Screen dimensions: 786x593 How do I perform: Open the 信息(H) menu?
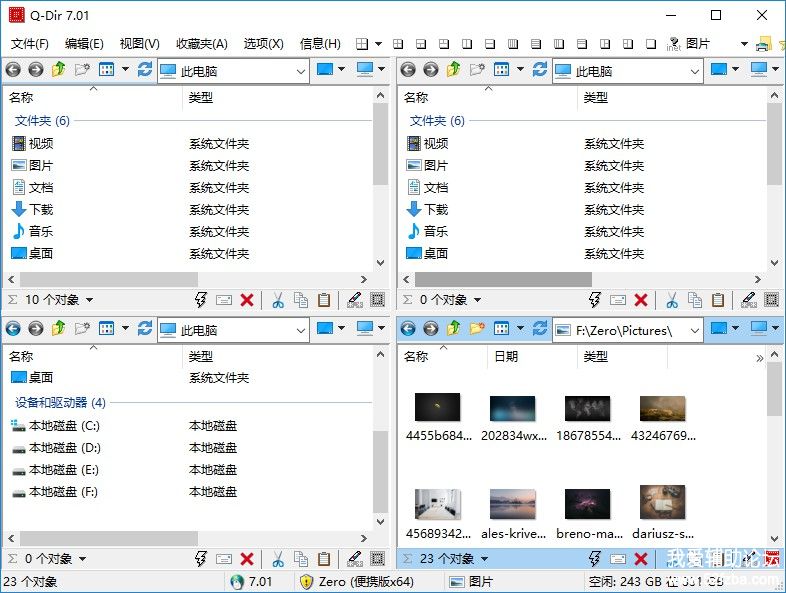pyautogui.click(x=320, y=44)
